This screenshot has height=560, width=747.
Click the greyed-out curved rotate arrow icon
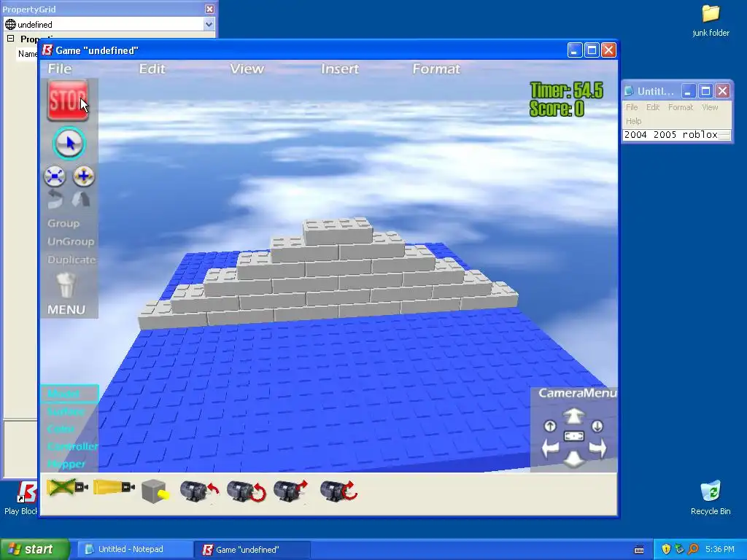point(55,200)
